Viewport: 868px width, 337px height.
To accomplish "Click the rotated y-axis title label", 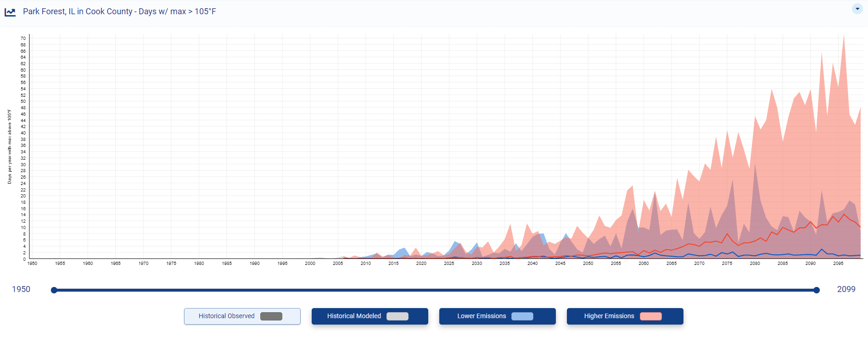I will [x=9, y=147].
